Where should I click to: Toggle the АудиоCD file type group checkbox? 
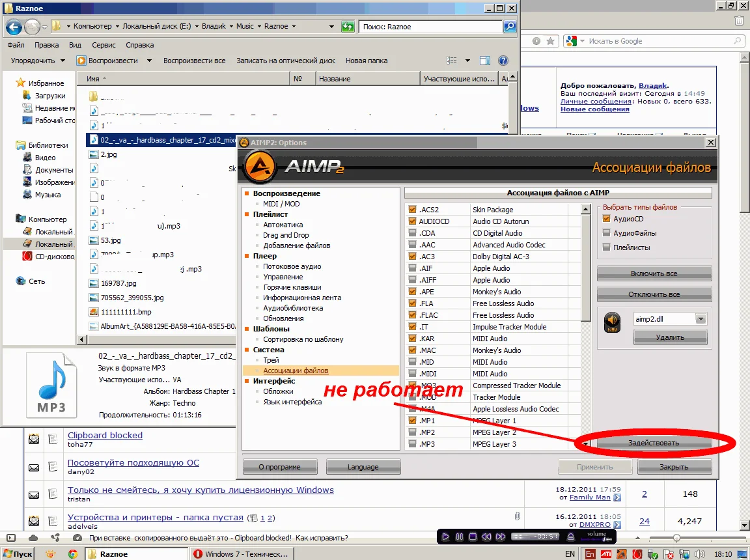pyautogui.click(x=607, y=219)
